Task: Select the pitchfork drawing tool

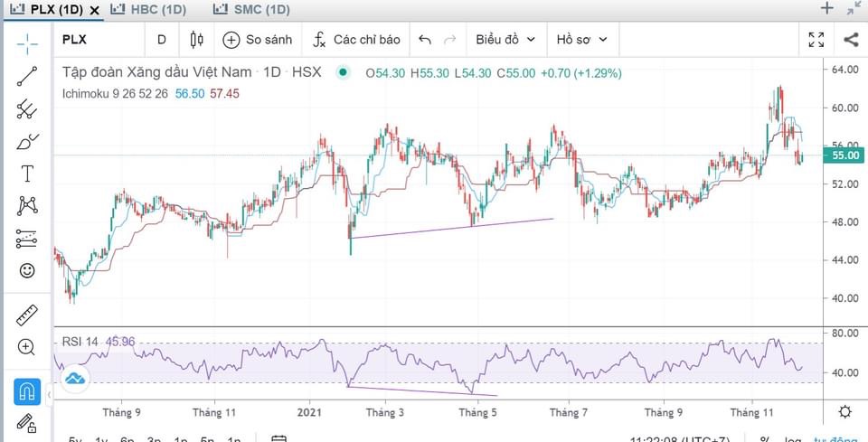Action: click(x=26, y=109)
